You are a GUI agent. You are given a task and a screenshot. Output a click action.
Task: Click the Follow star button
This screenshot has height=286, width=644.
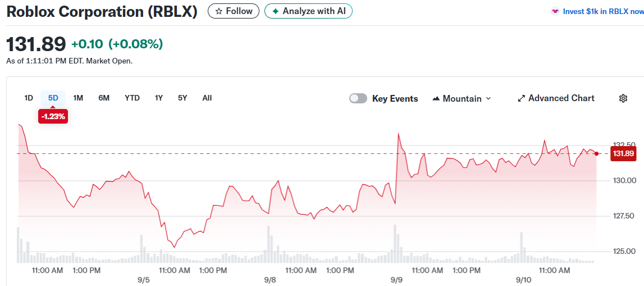(x=233, y=11)
